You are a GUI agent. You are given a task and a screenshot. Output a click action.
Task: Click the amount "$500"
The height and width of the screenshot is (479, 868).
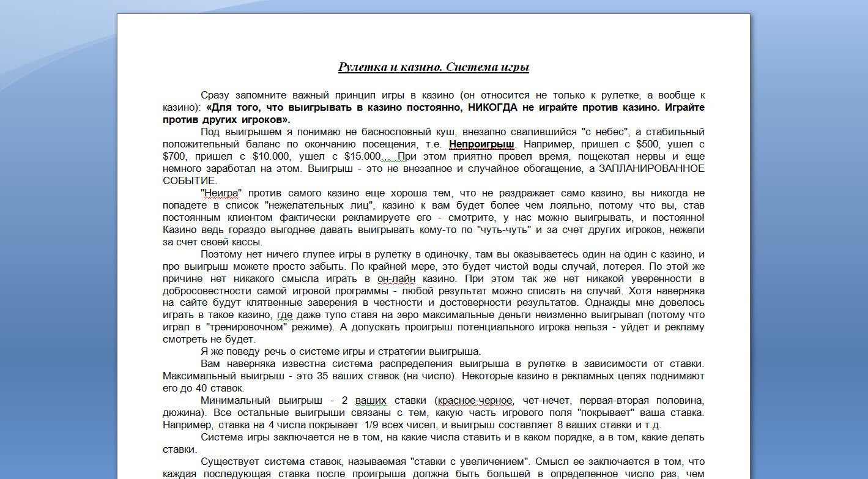click(648, 144)
